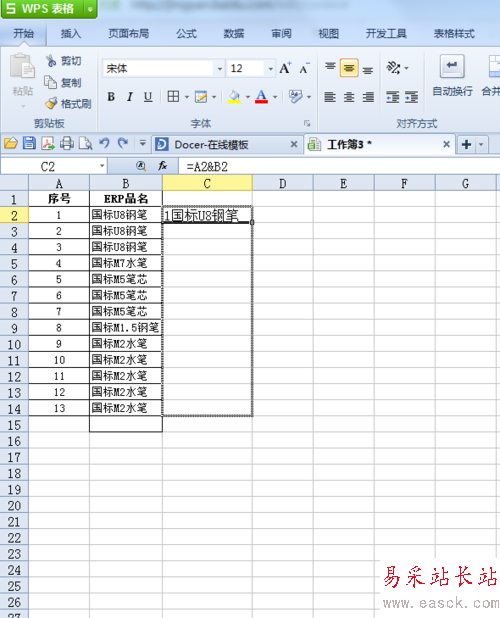
Task: Apply the red font color A
Action: (261, 97)
